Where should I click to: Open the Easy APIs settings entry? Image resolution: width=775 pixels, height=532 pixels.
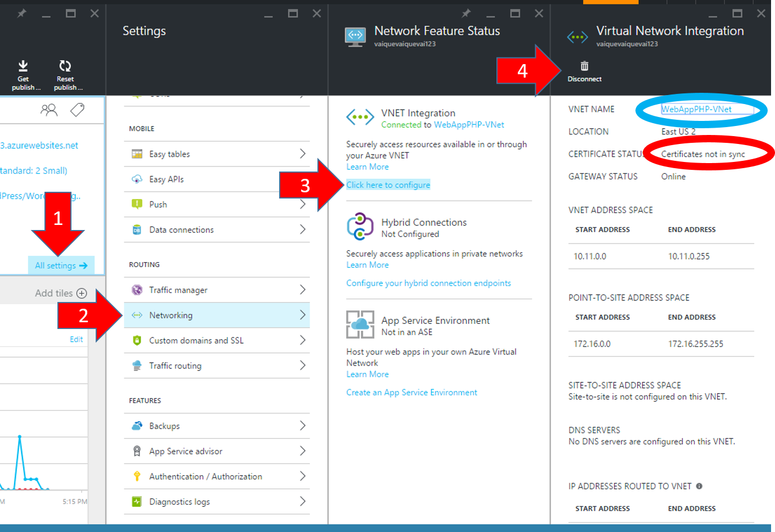217,179
